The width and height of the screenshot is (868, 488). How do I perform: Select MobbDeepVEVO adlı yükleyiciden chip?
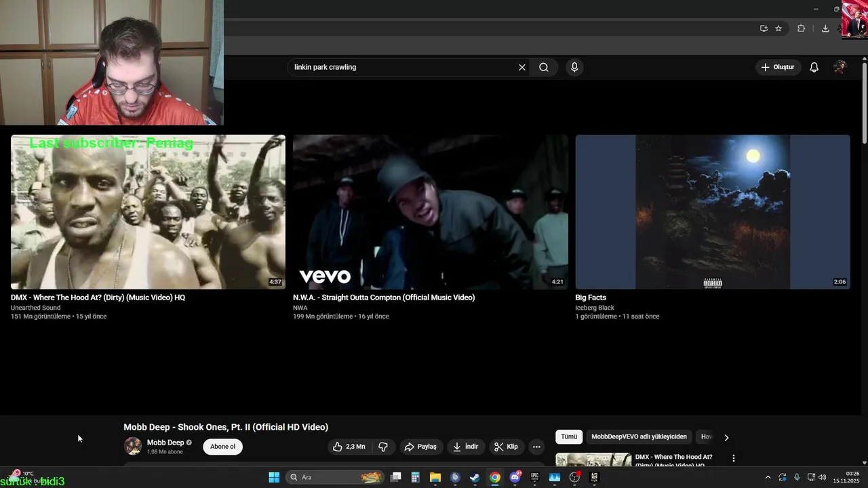click(639, 437)
